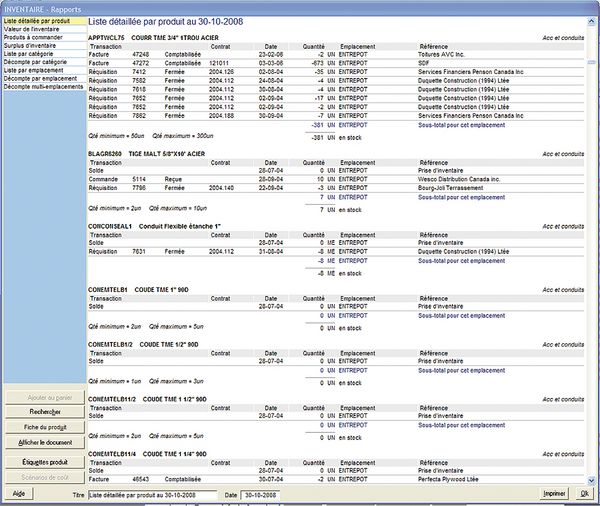The image size is (600, 506).
Task: Click '-8 ME en stock' total
Action: pos(339,274)
